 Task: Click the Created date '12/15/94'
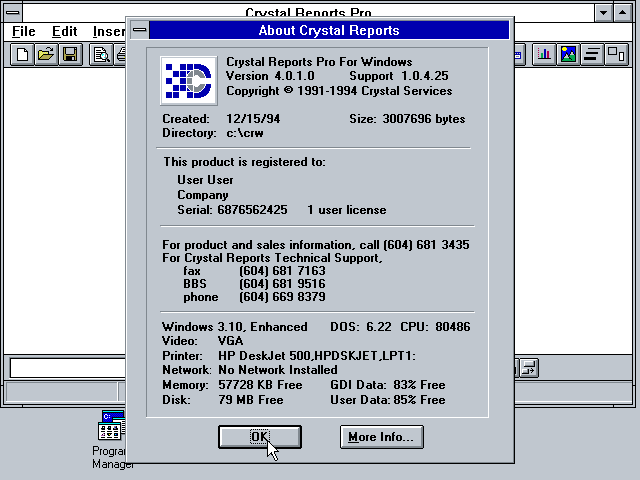pos(253,119)
